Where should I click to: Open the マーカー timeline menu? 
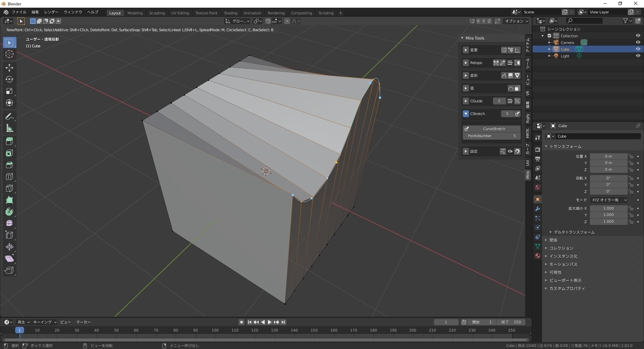point(83,322)
